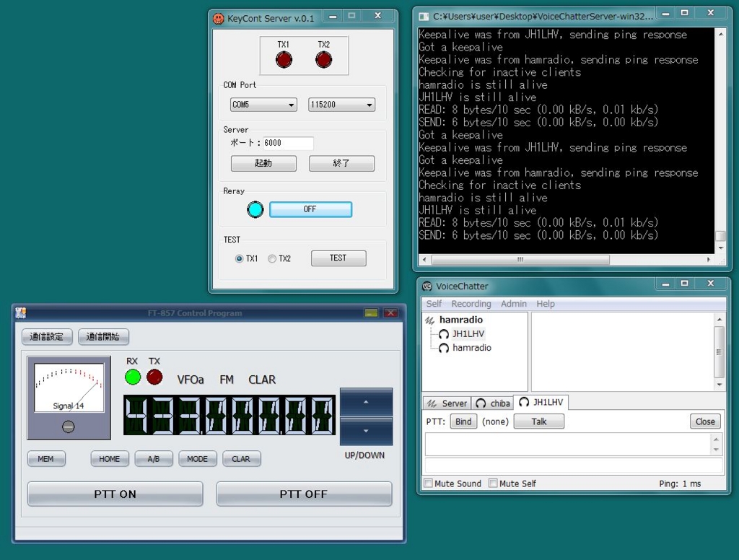Click VoiceChatter chat log vertical scrollbar

(720, 351)
